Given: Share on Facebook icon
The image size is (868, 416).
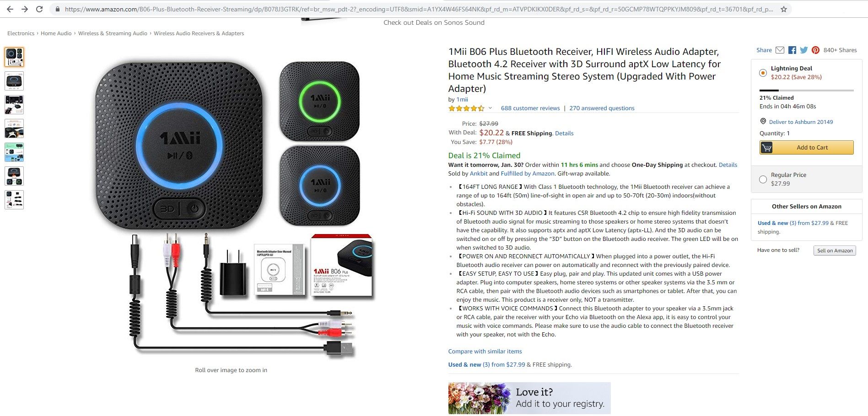Looking at the screenshot, I should (x=792, y=50).
